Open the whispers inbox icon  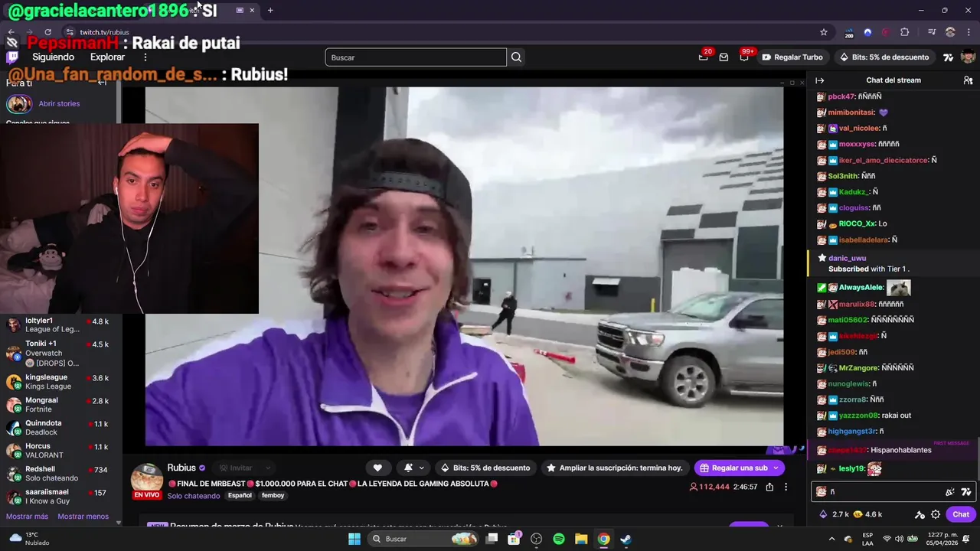(x=724, y=57)
